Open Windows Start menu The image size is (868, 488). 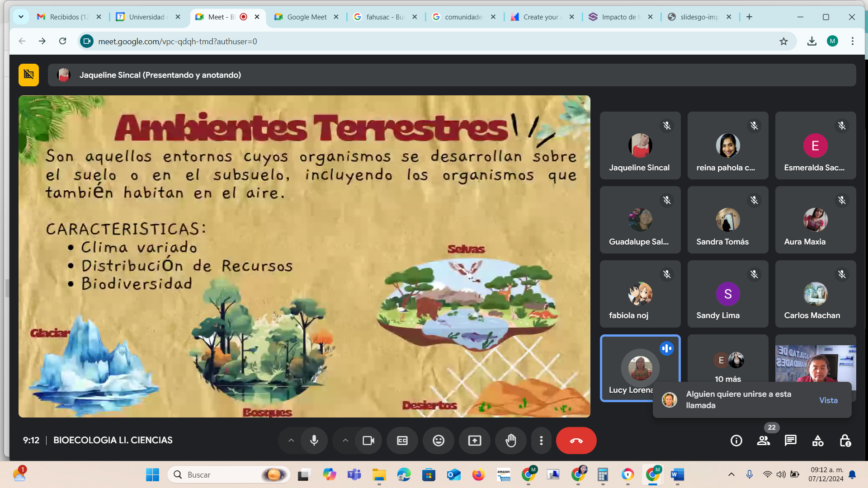click(x=152, y=474)
